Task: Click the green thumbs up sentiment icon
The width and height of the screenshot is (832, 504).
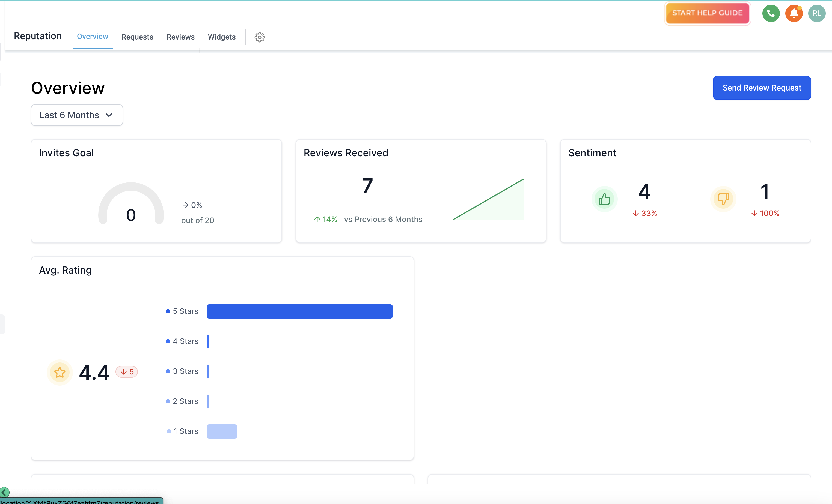Action: coord(604,199)
